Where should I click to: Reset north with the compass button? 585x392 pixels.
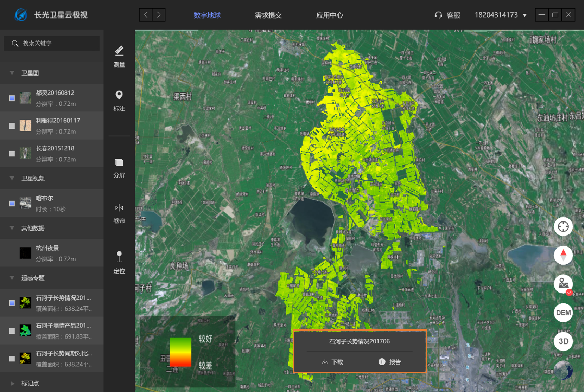tap(563, 255)
